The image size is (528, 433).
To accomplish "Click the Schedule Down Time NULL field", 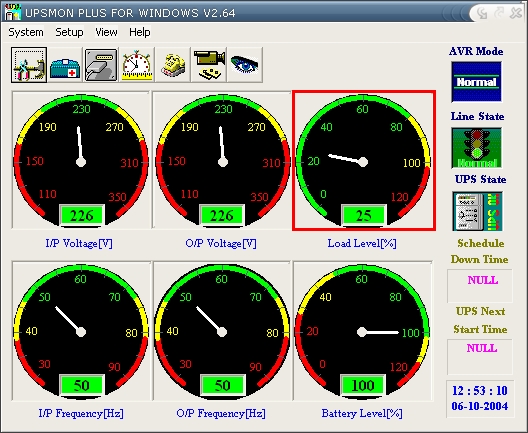I will pyautogui.click(x=480, y=286).
